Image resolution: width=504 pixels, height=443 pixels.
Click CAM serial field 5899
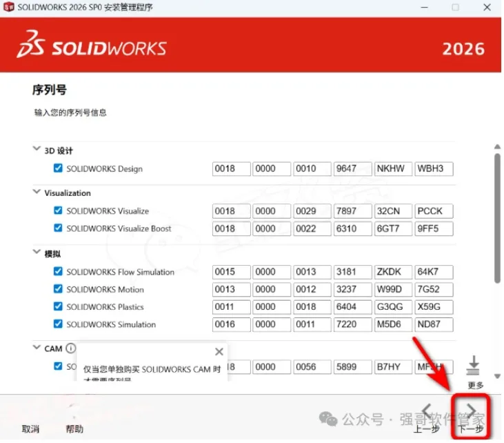click(352, 367)
